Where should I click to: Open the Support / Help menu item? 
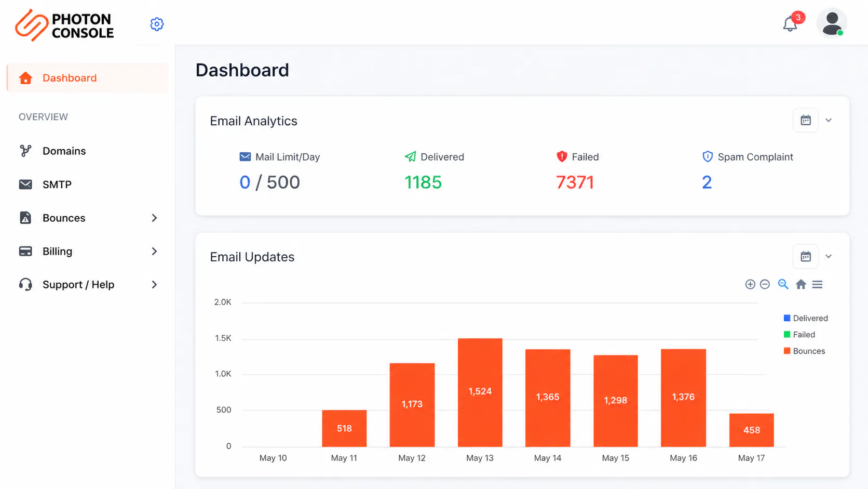click(87, 285)
